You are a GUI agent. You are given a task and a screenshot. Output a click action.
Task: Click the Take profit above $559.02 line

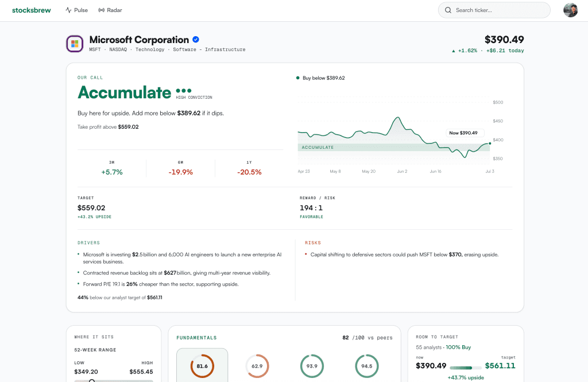tap(108, 127)
